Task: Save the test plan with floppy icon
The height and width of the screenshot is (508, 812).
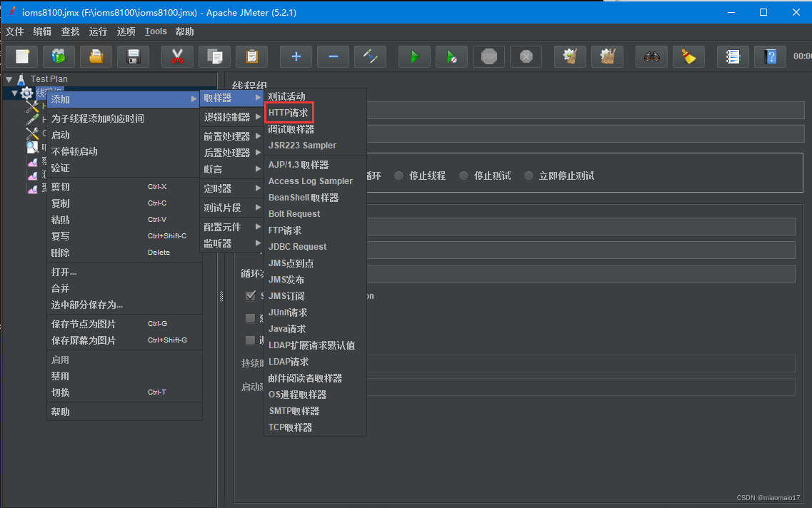Action: click(x=133, y=56)
